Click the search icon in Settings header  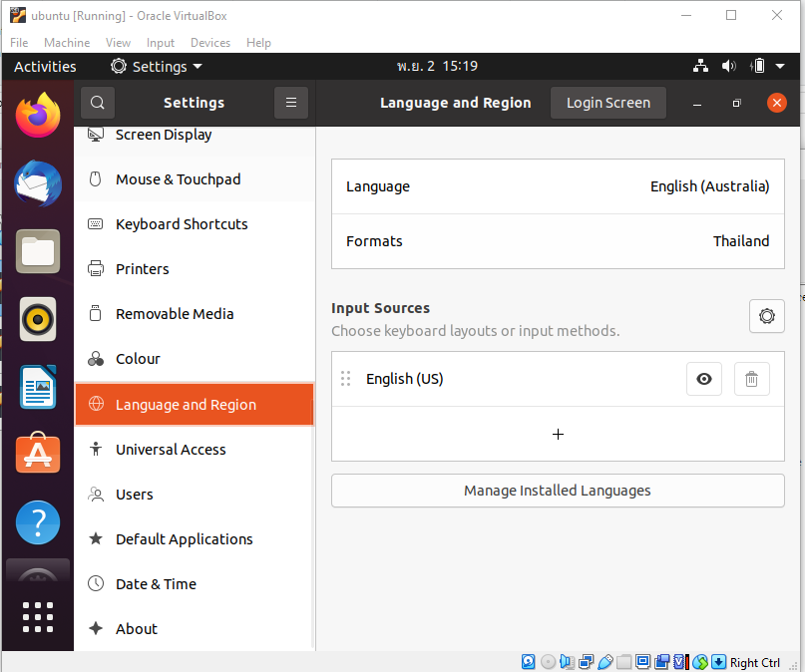(98, 103)
